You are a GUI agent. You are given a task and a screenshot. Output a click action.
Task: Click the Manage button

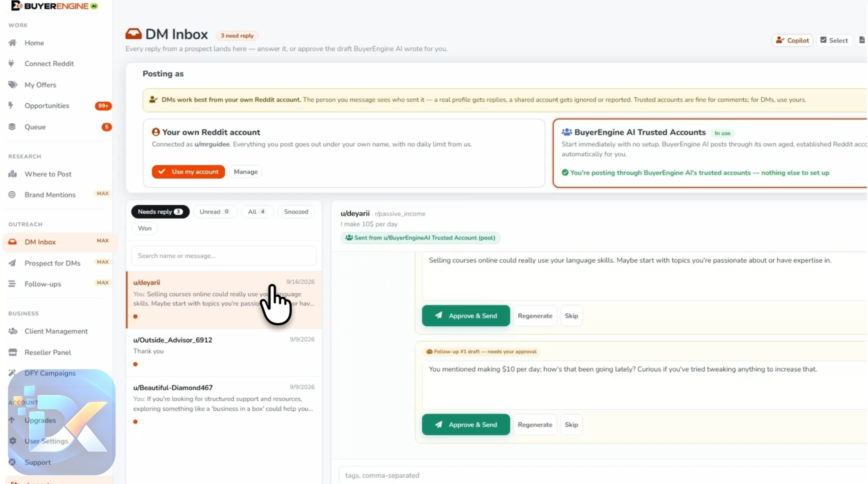pos(245,172)
